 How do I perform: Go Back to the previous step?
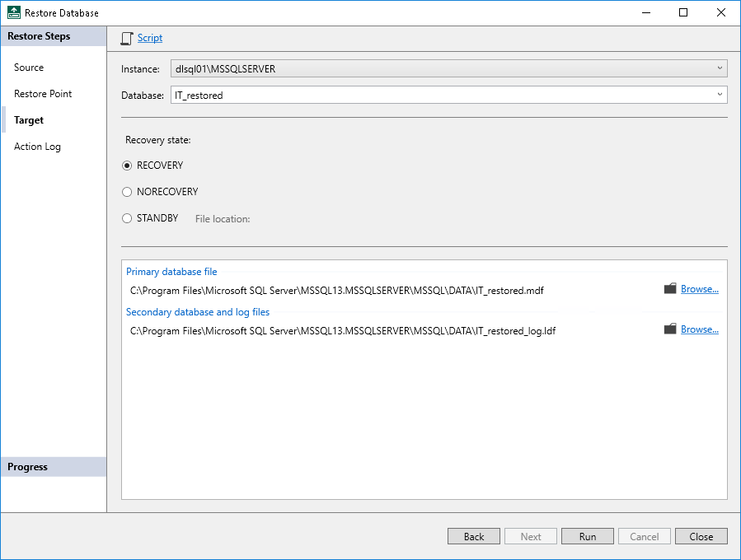[473, 536]
